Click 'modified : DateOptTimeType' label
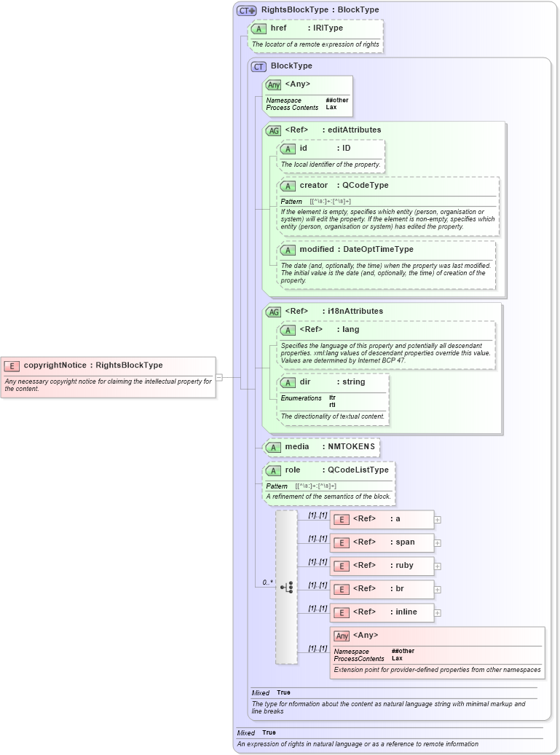 coord(356,249)
